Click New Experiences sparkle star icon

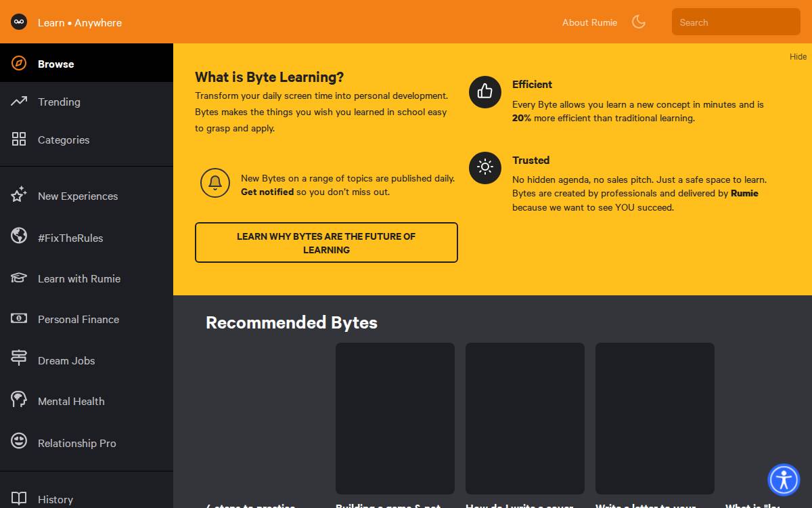[19, 195]
